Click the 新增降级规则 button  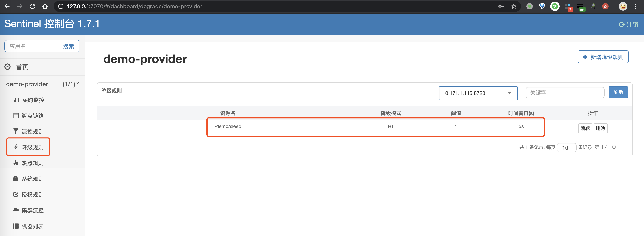coord(603,57)
